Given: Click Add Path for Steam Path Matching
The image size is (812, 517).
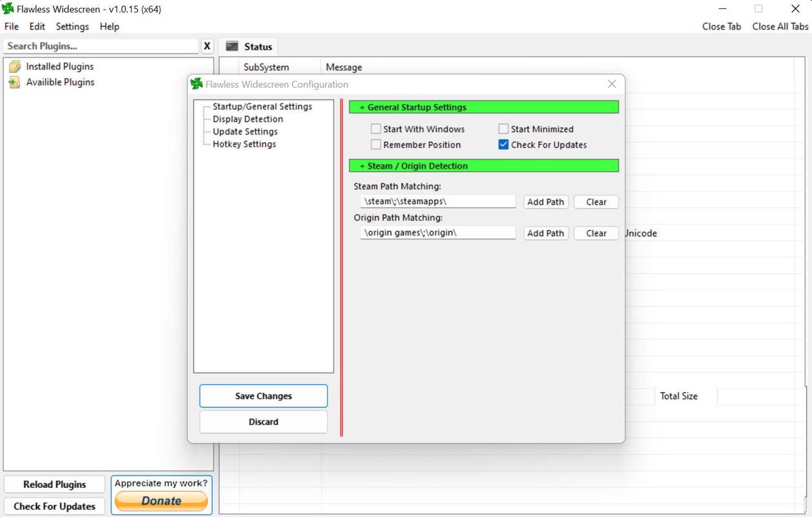Looking at the screenshot, I should tap(545, 202).
